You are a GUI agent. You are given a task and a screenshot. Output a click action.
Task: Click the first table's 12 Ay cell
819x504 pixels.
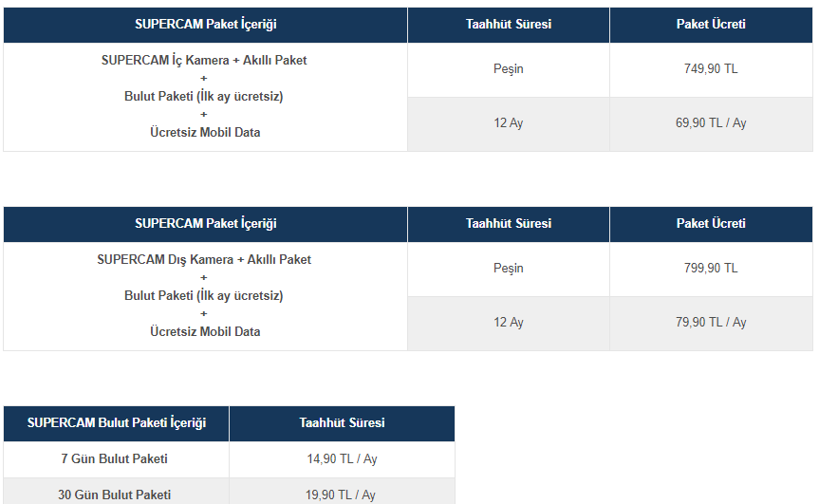pyautogui.click(x=509, y=123)
